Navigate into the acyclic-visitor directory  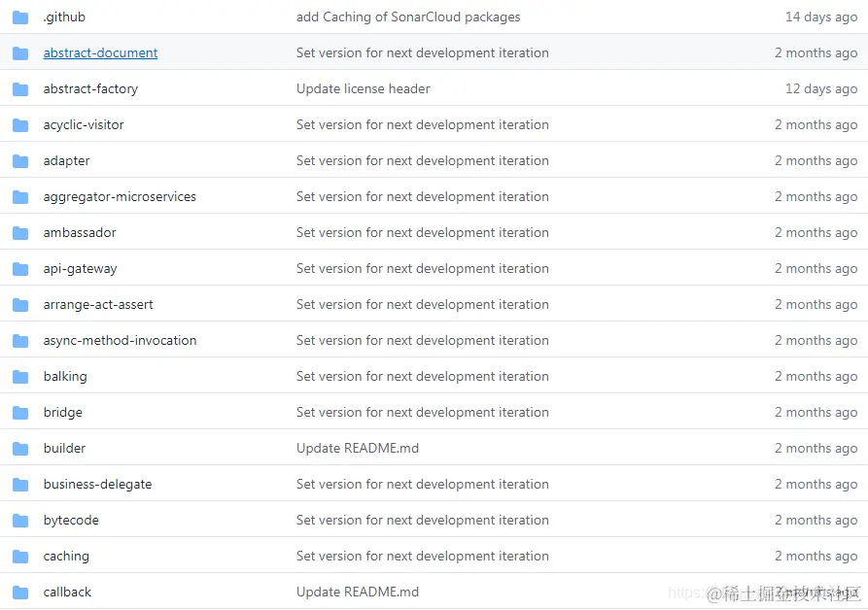coord(84,125)
